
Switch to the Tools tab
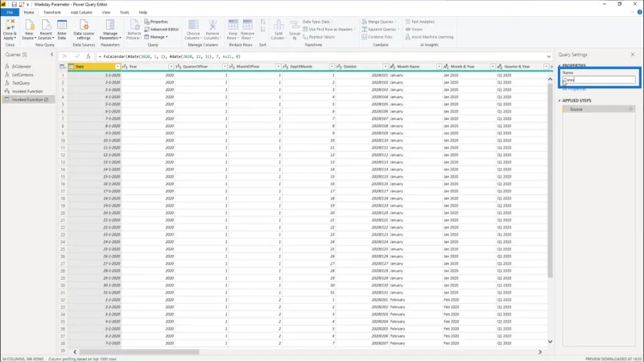pyautogui.click(x=125, y=12)
